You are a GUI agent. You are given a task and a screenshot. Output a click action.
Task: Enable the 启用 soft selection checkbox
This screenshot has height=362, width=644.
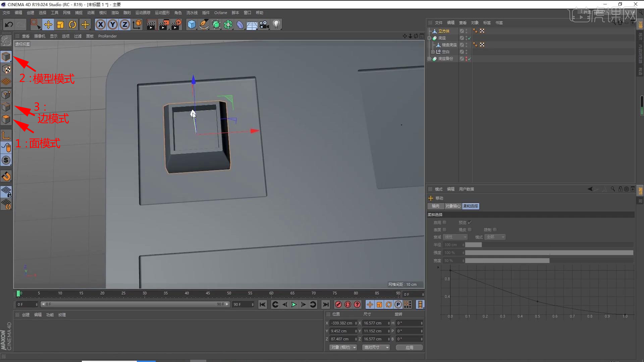point(444,223)
